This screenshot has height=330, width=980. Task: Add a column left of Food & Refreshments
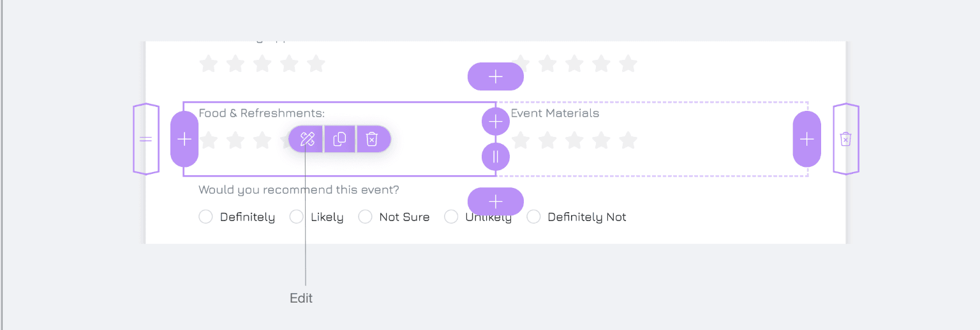[184, 139]
